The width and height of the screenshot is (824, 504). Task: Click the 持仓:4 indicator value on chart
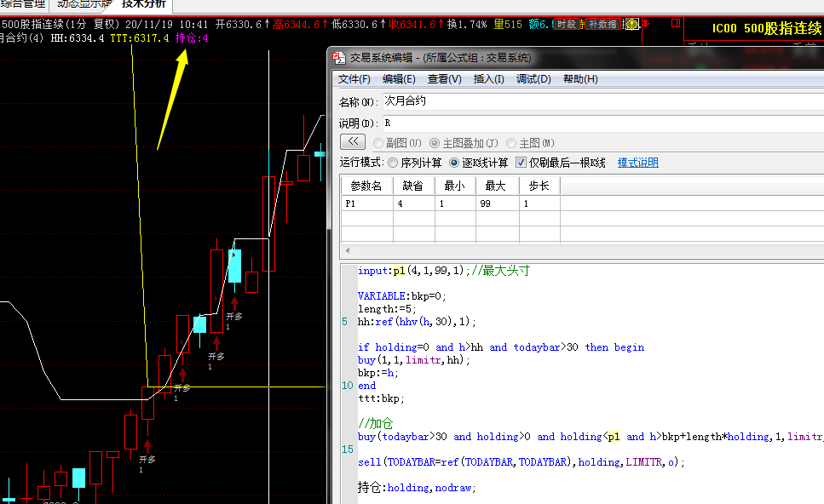[192, 38]
